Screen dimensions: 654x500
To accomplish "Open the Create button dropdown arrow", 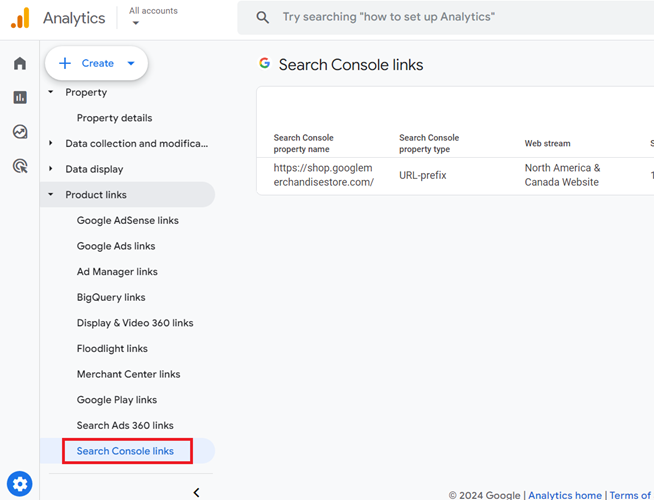I will 131,63.
